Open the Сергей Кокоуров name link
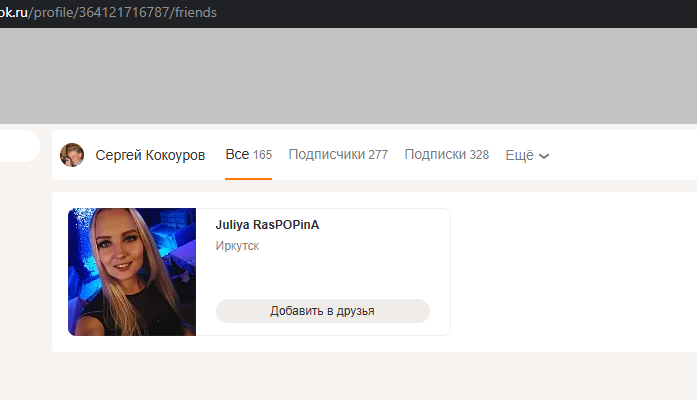697x400 pixels. click(x=150, y=155)
